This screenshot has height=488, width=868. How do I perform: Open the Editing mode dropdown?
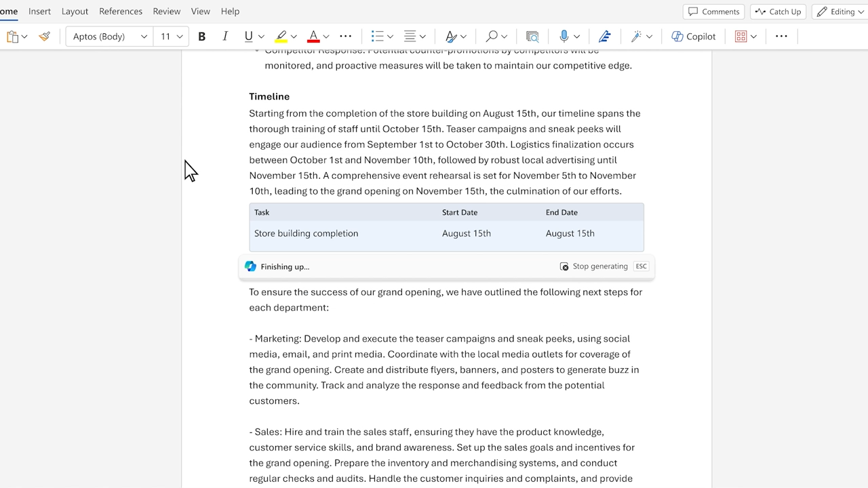(840, 12)
